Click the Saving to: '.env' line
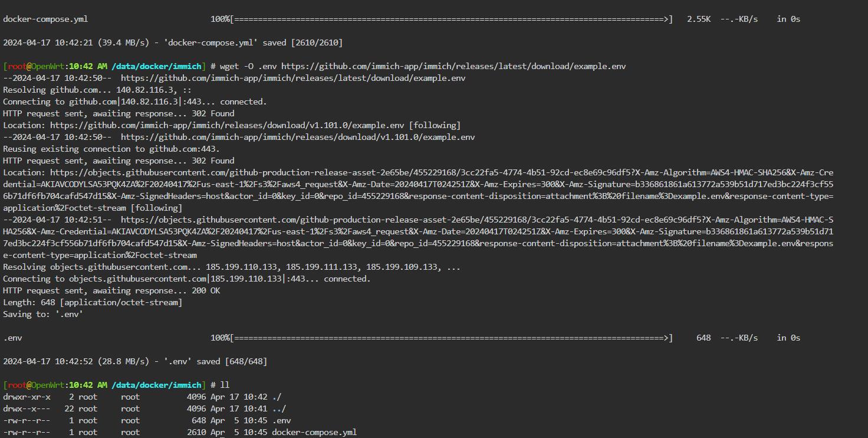Viewport: 868px width, 438px height. point(43,314)
